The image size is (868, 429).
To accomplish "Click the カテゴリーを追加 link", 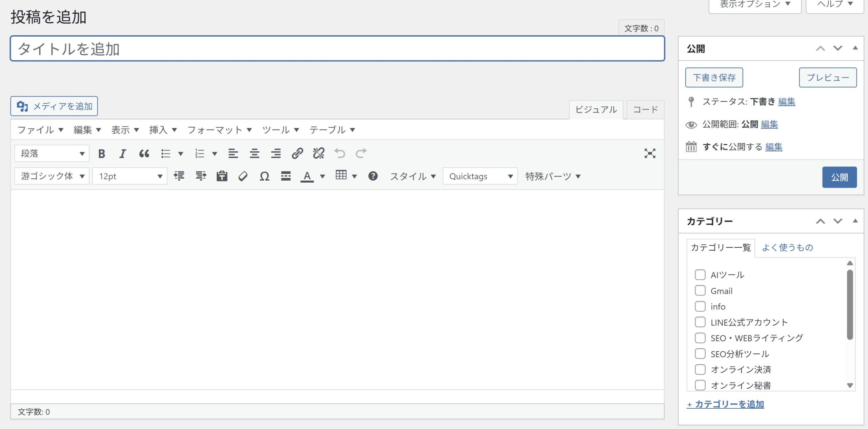I will pos(726,404).
